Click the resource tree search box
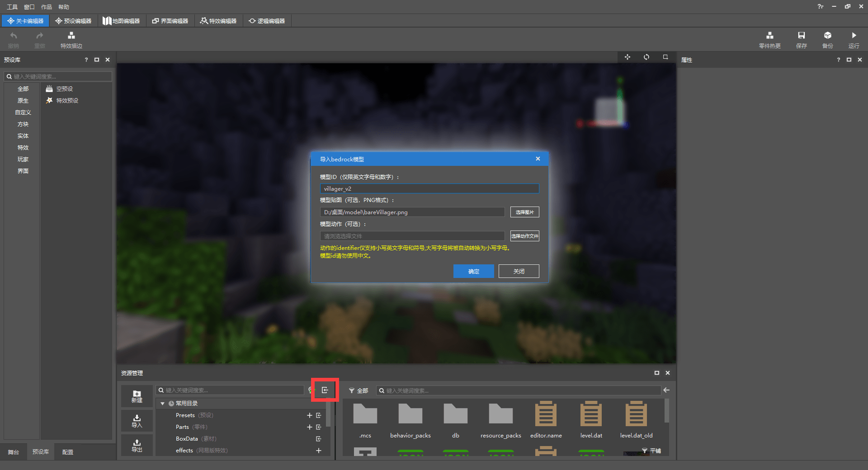The width and height of the screenshot is (868, 470). tap(230, 390)
